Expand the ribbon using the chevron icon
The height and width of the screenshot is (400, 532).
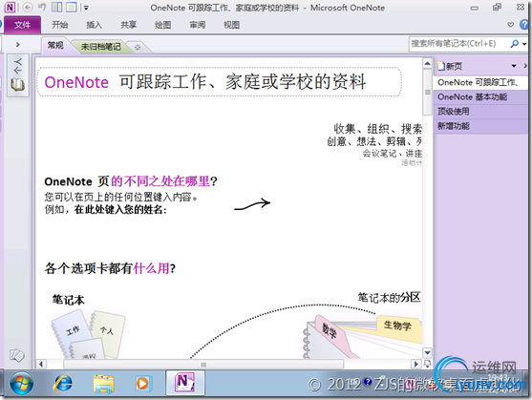[510, 25]
